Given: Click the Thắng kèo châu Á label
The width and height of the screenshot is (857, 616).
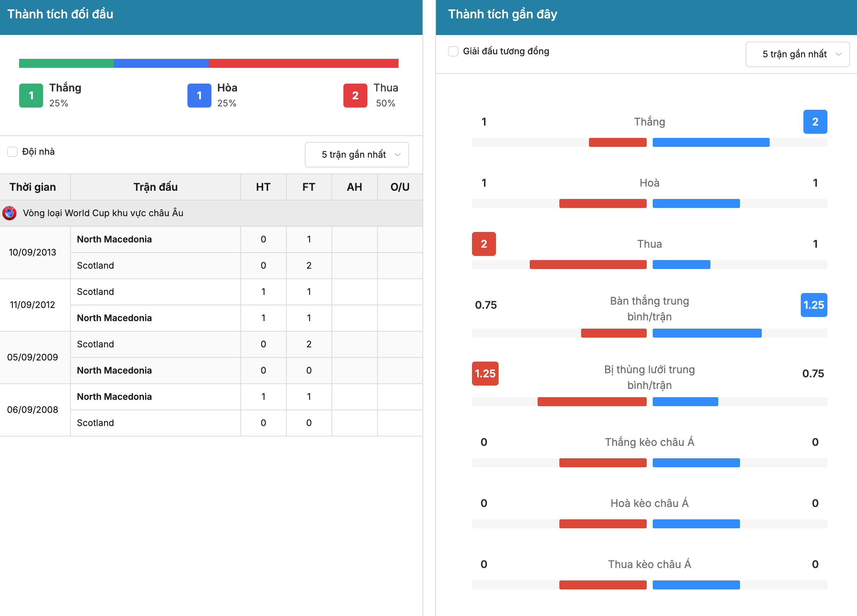Looking at the screenshot, I should pyautogui.click(x=649, y=442).
